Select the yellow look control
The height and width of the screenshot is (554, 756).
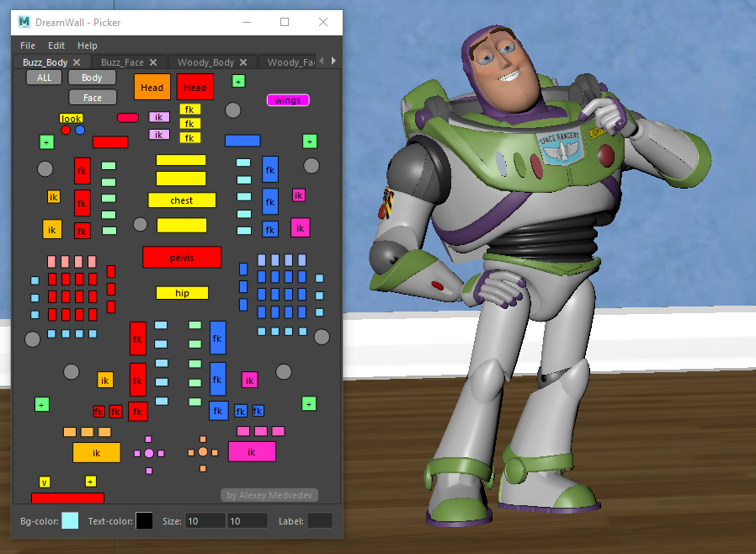[x=71, y=119]
